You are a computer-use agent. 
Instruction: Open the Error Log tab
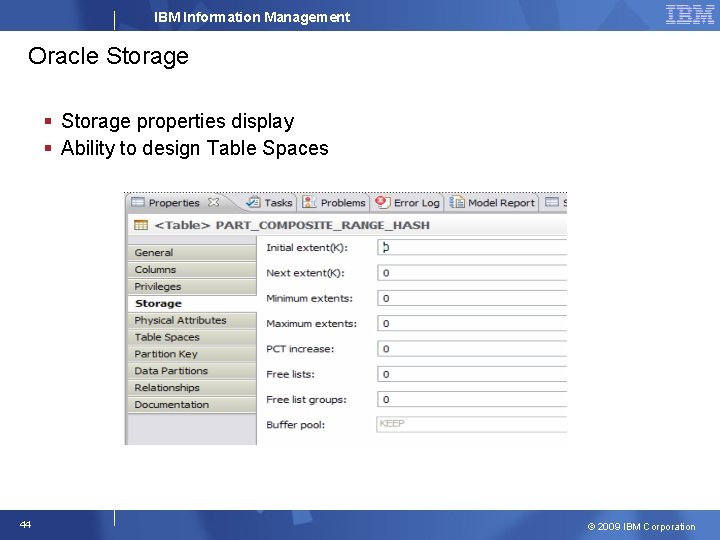pyautogui.click(x=408, y=202)
